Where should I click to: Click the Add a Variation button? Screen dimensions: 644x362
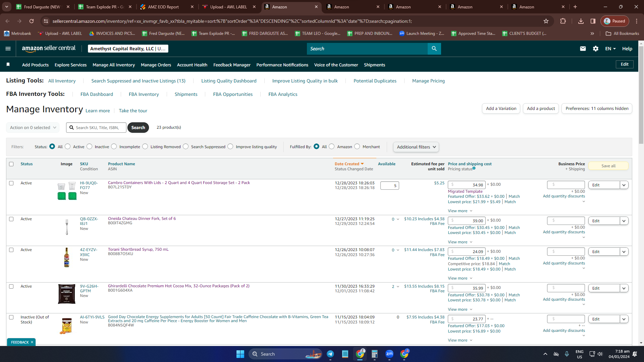[501, 108]
